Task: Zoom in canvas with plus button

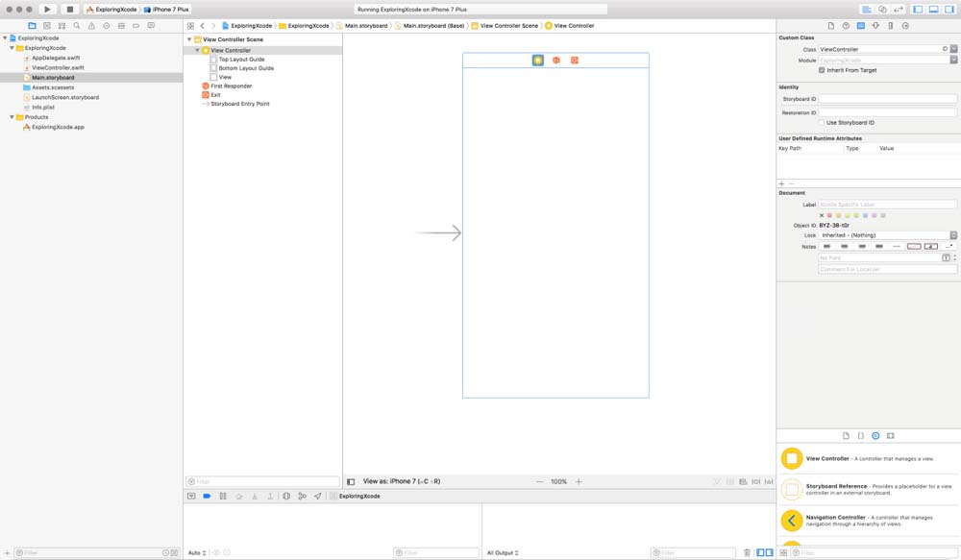Action: click(579, 481)
